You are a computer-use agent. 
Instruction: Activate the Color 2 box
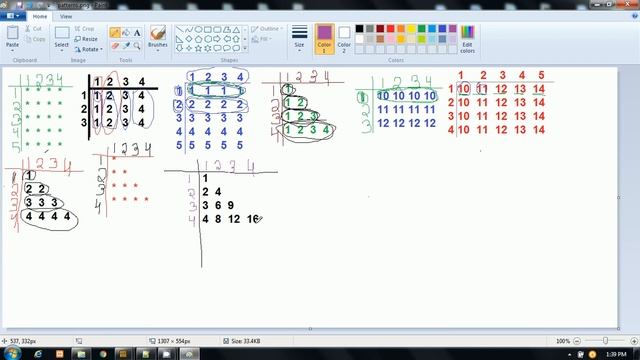344,39
